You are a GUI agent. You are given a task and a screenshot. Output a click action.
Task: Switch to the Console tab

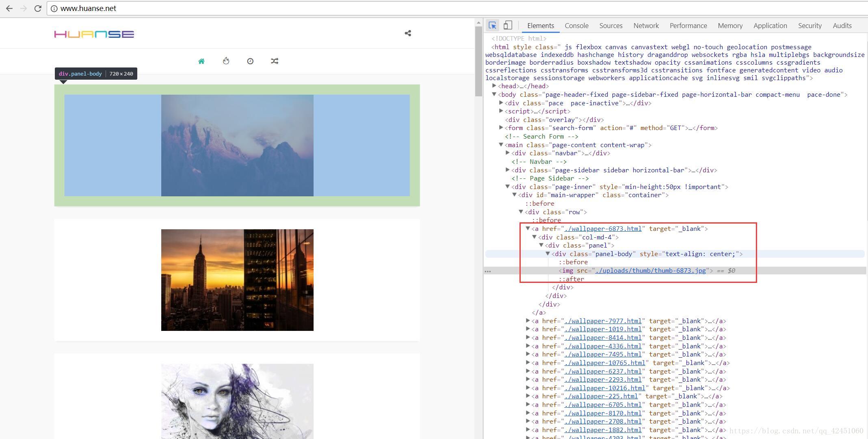pyautogui.click(x=576, y=26)
